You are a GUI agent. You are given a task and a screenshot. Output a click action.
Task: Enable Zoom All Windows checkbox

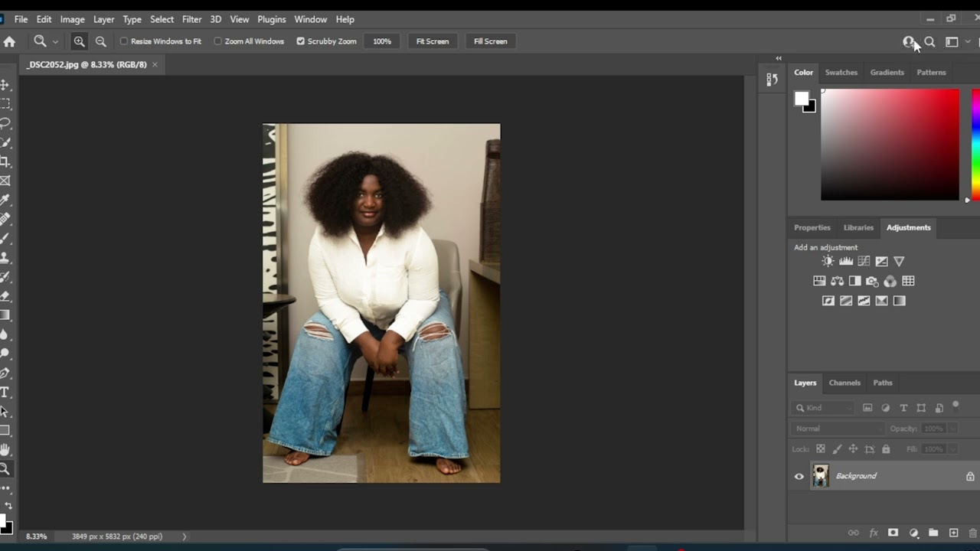tap(217, 41)
